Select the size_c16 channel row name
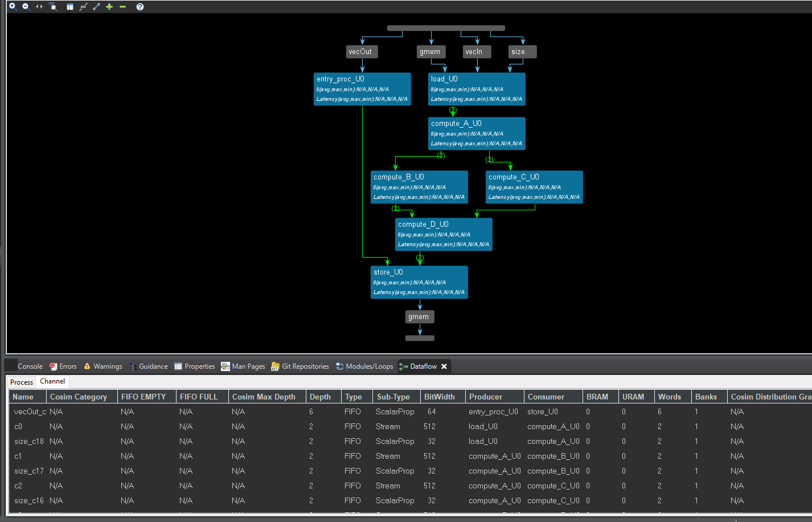 coord(29,500)
